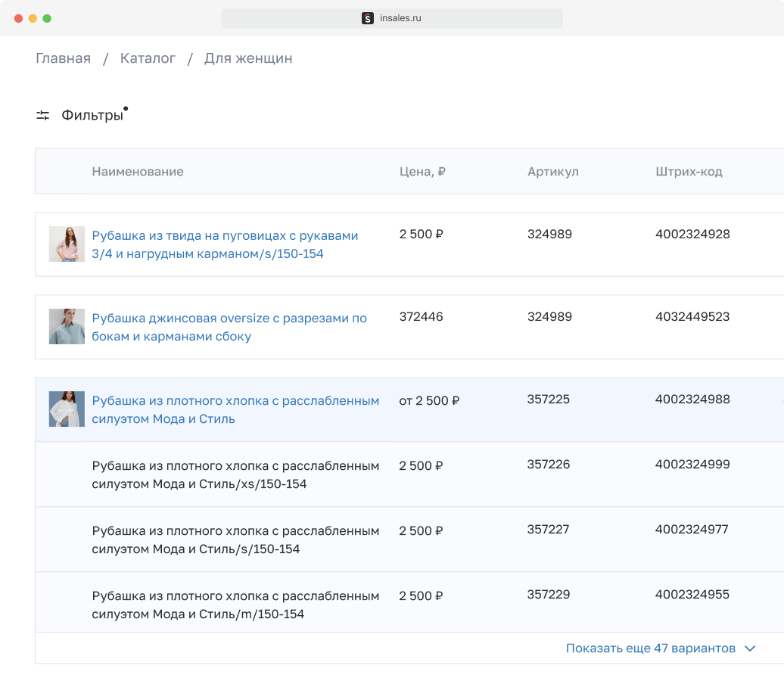Click the notification dot above Фильтры
784x684 pixels.
click(126, 107)
